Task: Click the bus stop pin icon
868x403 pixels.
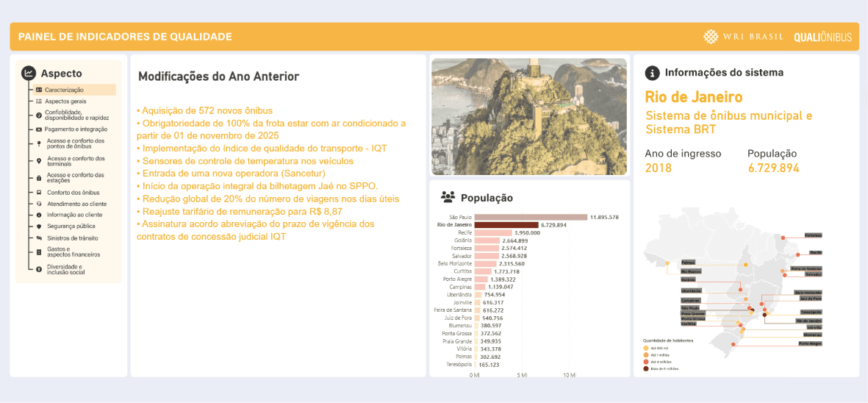Action: pos(39,143)
